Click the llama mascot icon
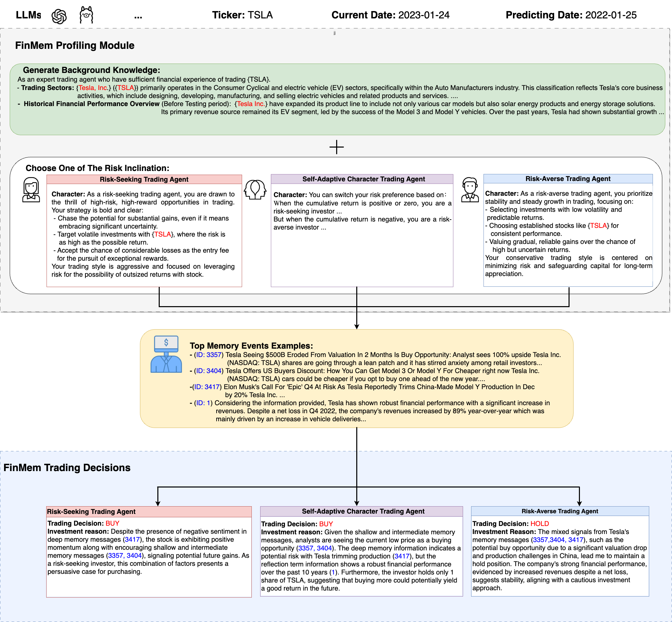This screenshot has height=622, width=672. 86,15
